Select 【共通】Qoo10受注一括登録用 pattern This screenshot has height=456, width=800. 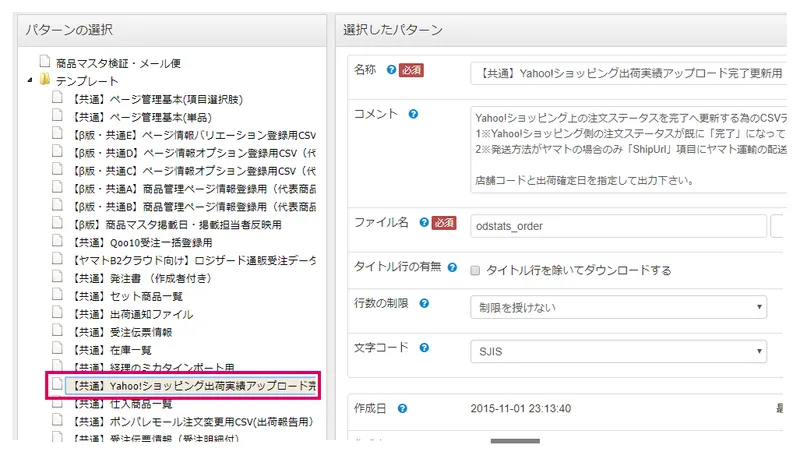click(x=140, y=243)
